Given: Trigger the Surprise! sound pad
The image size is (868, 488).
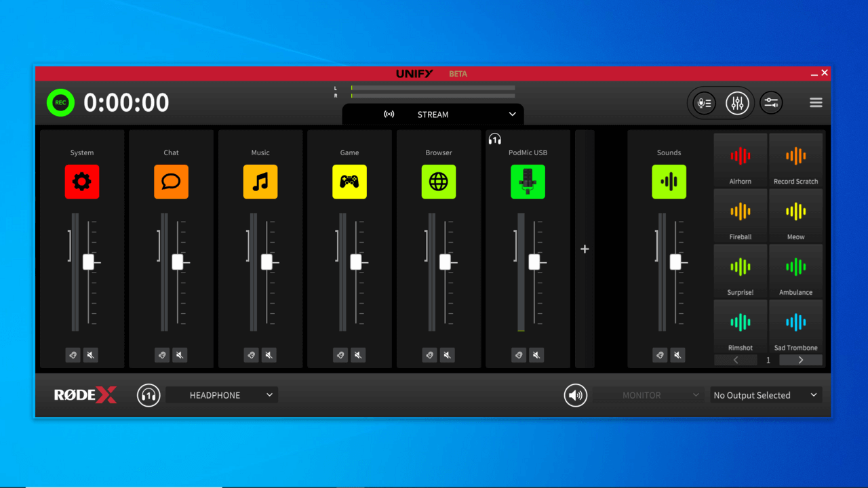Looking at the screenshot, I should (x=741, y=271).
